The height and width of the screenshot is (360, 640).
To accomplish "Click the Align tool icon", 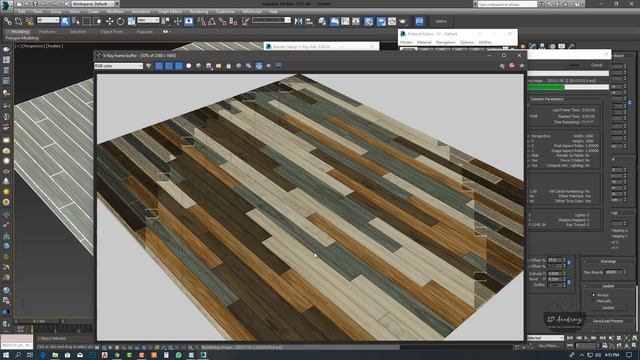I will point(309,21).
